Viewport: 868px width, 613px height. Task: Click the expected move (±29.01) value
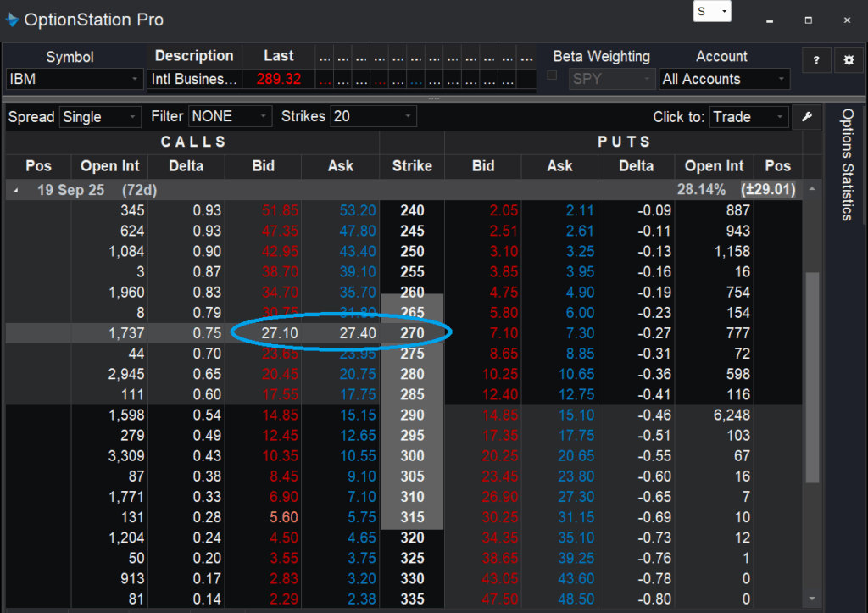tap(768, 189)
